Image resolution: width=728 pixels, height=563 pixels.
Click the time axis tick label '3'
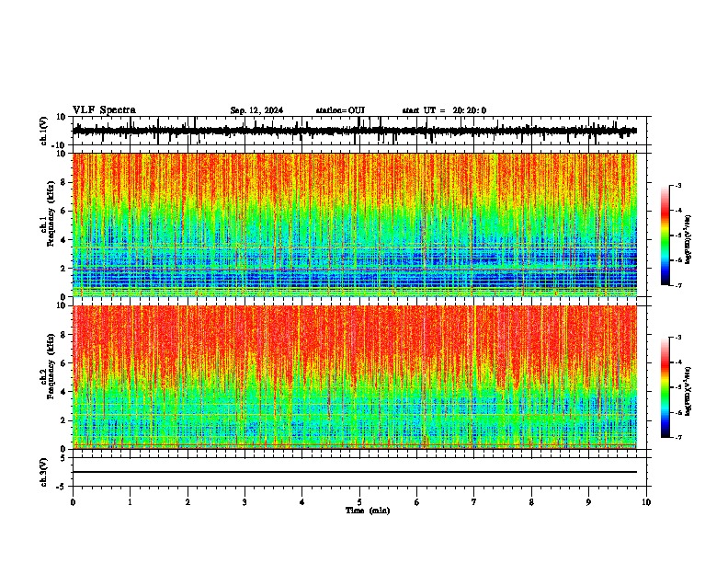pyautogui.click(x=245, y=502)
